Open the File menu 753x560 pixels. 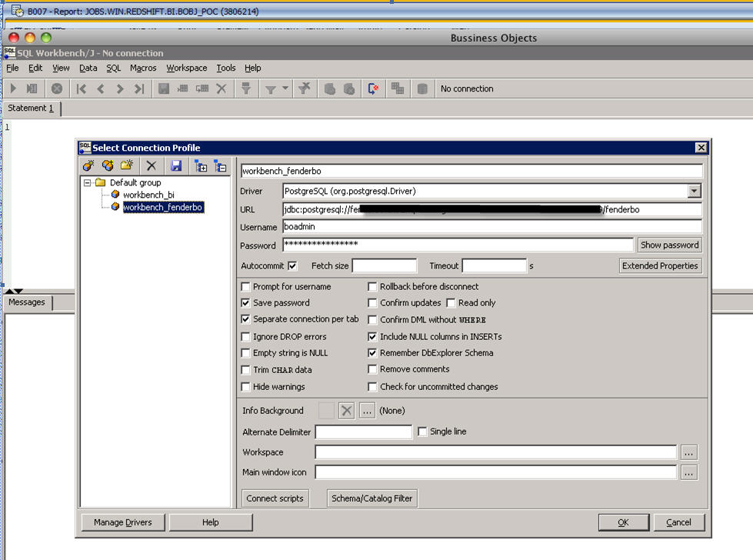coord(12,68)
